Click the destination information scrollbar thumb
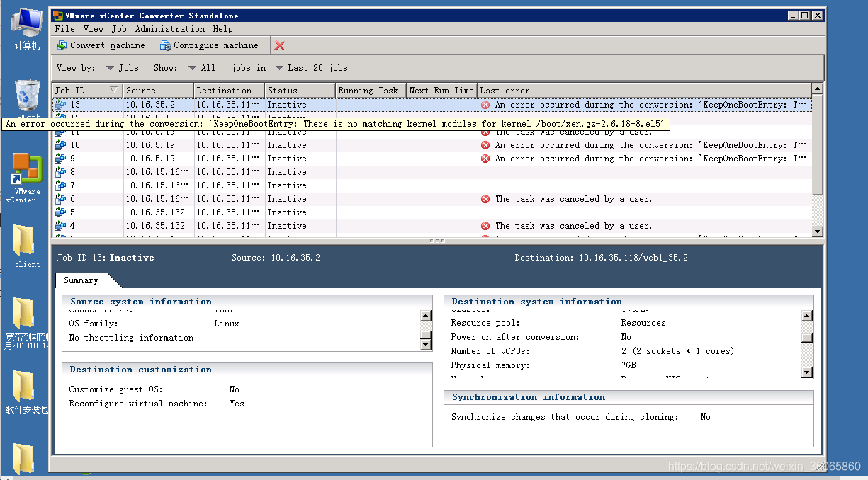 coord(807,338)
